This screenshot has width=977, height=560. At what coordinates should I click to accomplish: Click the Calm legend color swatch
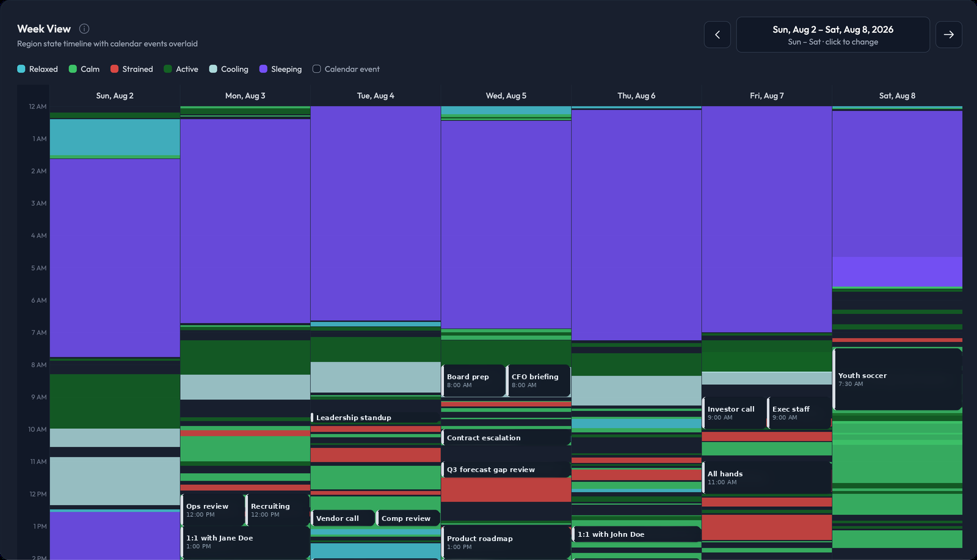(x=73, y=69)
